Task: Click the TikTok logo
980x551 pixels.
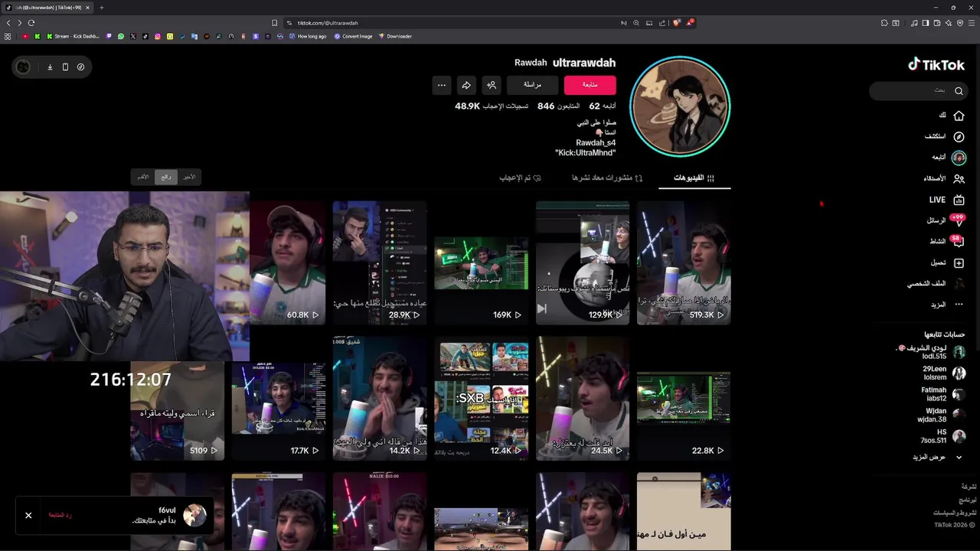Action: click(936, 65)
